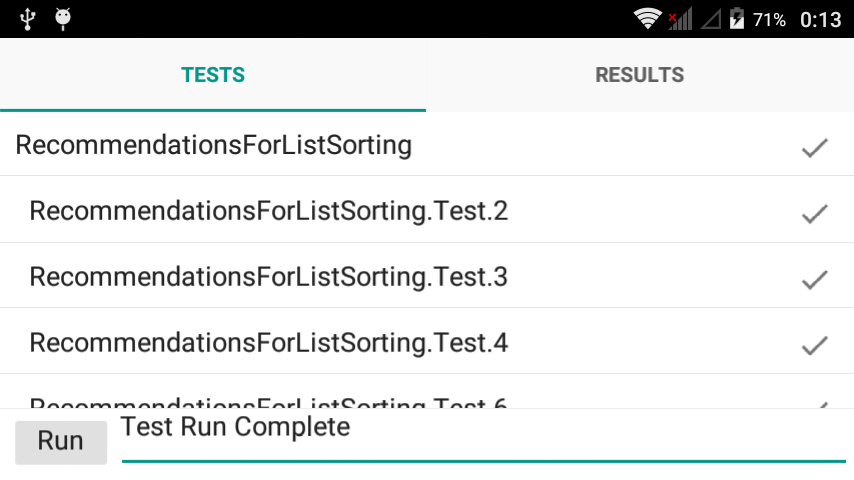Toggle checkmark beside Test.3 row
This screenshot has height=480, width=854.
pyautogui.click(x=815, y=279)
